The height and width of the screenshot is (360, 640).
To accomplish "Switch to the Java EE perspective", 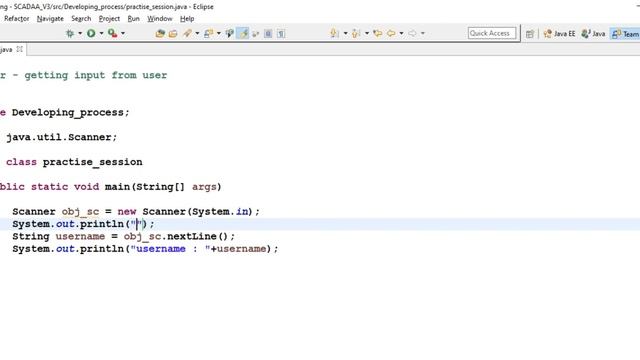I will pyautogui.click(x=560, y=34).
